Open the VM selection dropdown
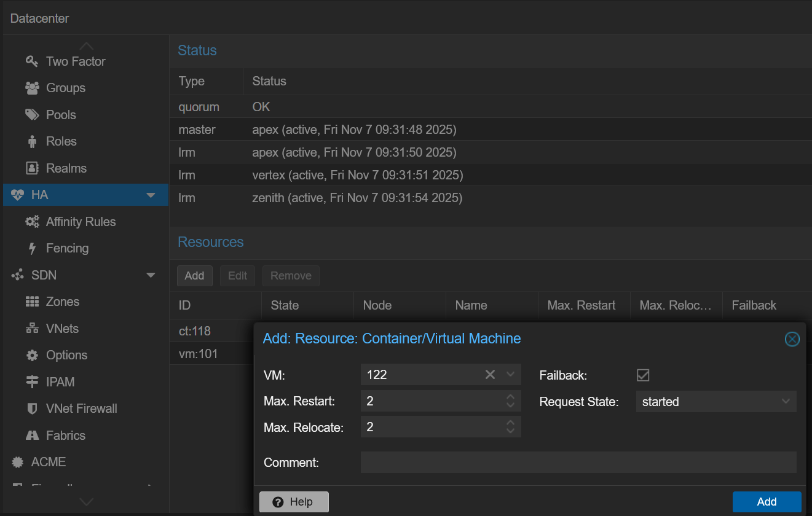Image resolution: width=812 pixels, height=516 pixels. click(x=510, y=375)
